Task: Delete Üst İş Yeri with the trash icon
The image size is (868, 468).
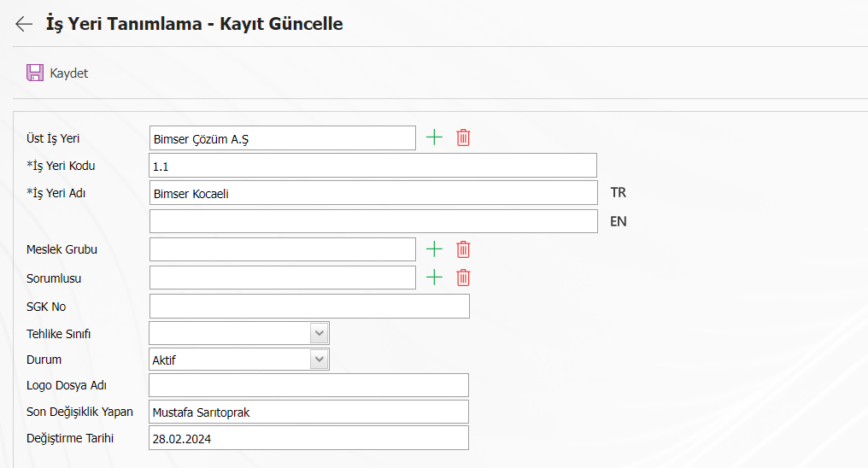Action: tap(463, 137)
